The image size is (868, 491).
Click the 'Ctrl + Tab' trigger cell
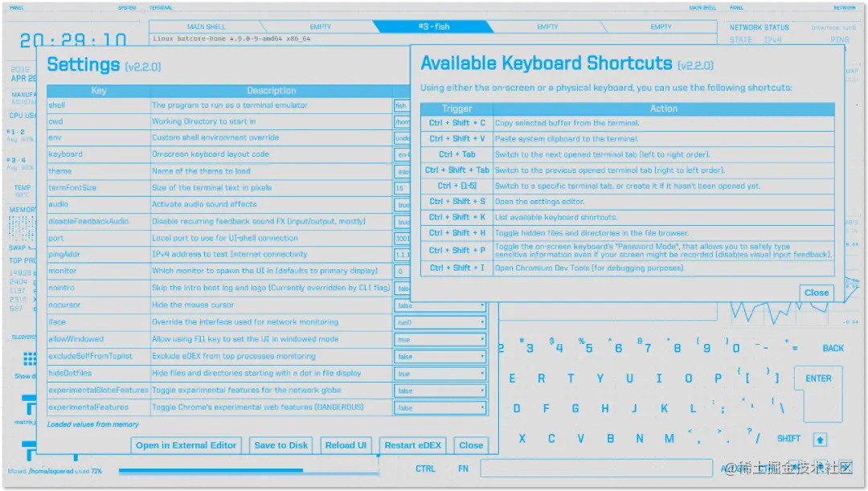click(457, 154)
